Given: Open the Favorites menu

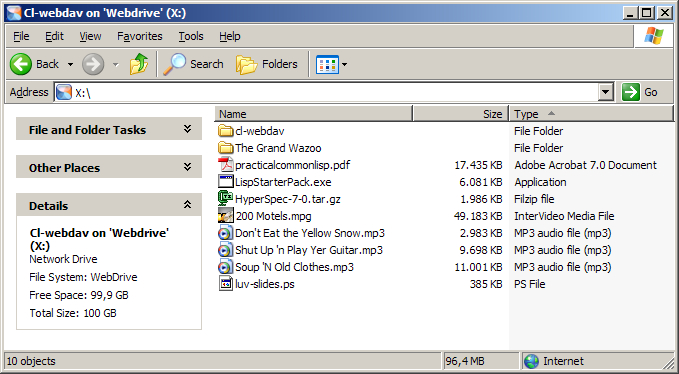Looking at the screenshot, I should point(139,36).
